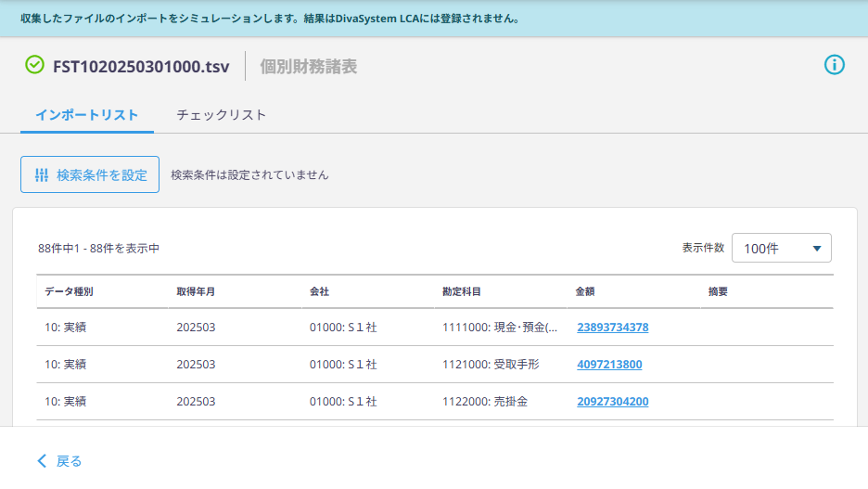Image resolution: width=868 pixels, height=489 pixels.
Task: Click the 勘定科目 column header
Action: coord(461,292)
